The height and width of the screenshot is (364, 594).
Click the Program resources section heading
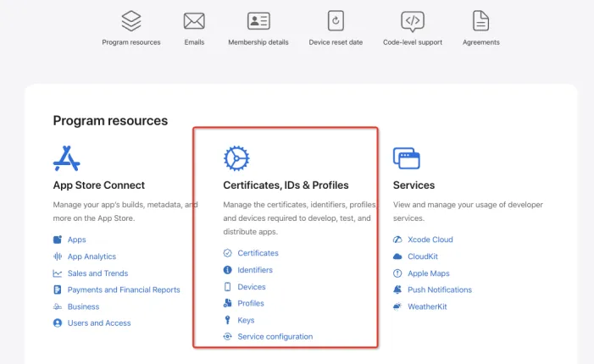(x=110, y=121)
